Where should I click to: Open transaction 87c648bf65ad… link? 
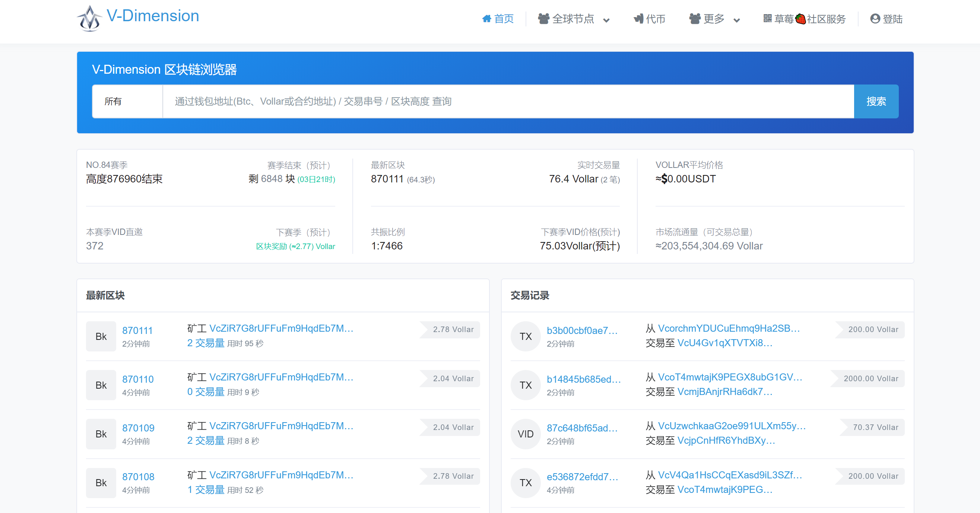(x=582, y=427)
